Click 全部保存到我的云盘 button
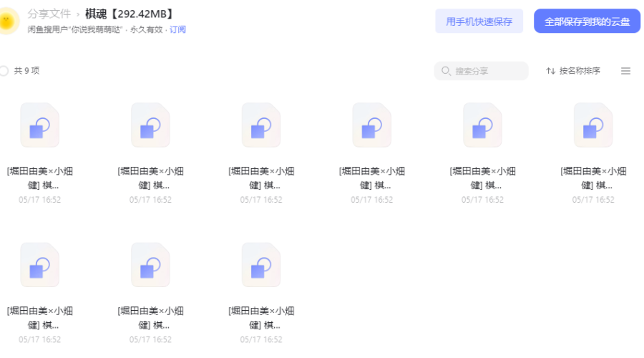644x358 pixels. coord(587,21)
